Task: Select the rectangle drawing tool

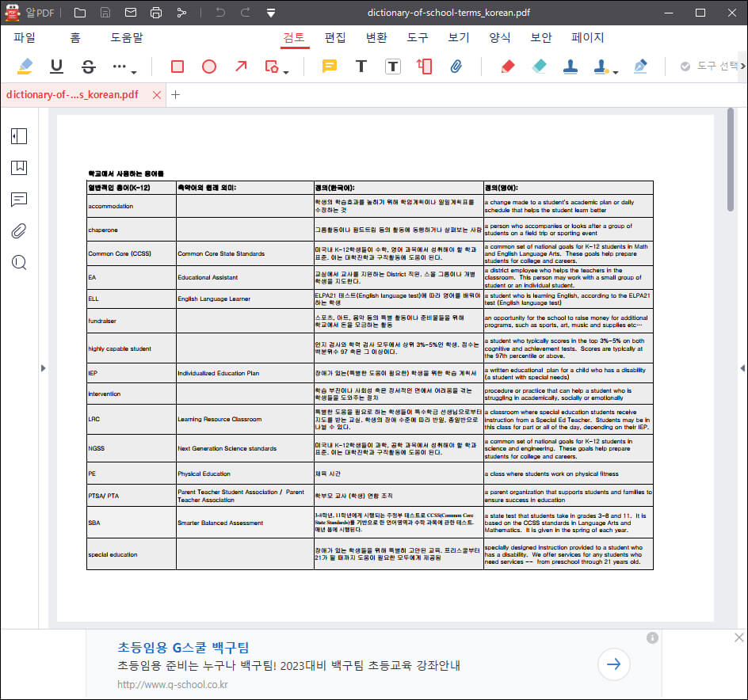Action: pyautogui.click(x=177, y=67)
